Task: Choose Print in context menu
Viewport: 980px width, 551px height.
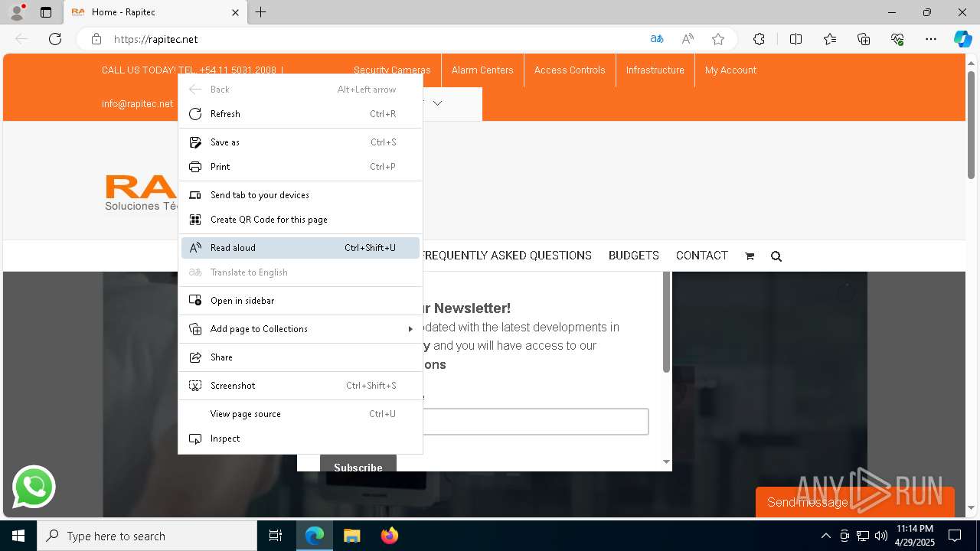Action: [x=300, y=167]
